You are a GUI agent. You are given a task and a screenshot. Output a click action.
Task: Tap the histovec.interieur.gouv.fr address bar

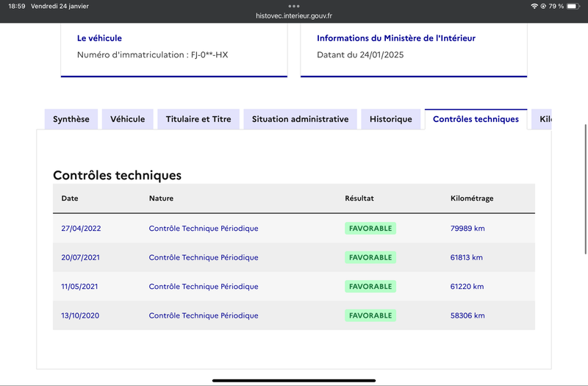pos(294,15)
